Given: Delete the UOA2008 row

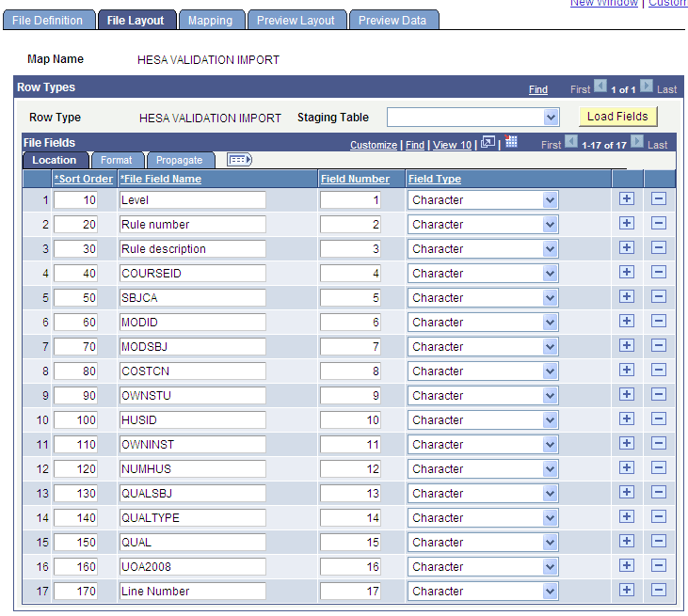Looking at the screenshot, I should (659, 565).
